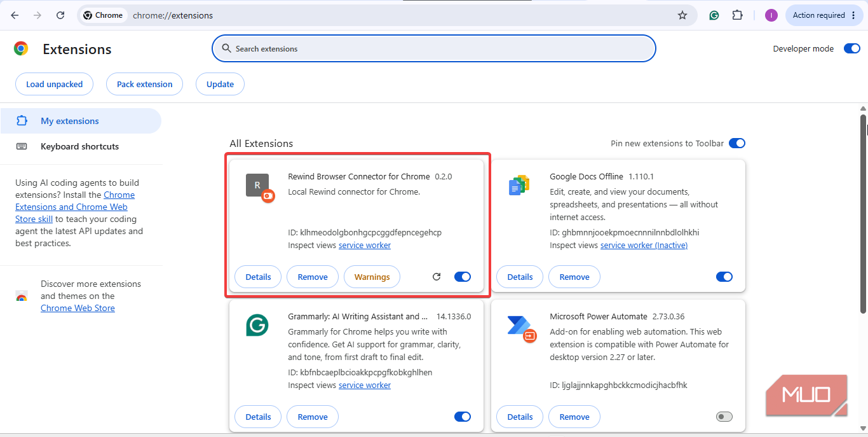Select My extensions in the sidebar
The height and width of the screenshot is (437, 868).
tap(81, 121)
